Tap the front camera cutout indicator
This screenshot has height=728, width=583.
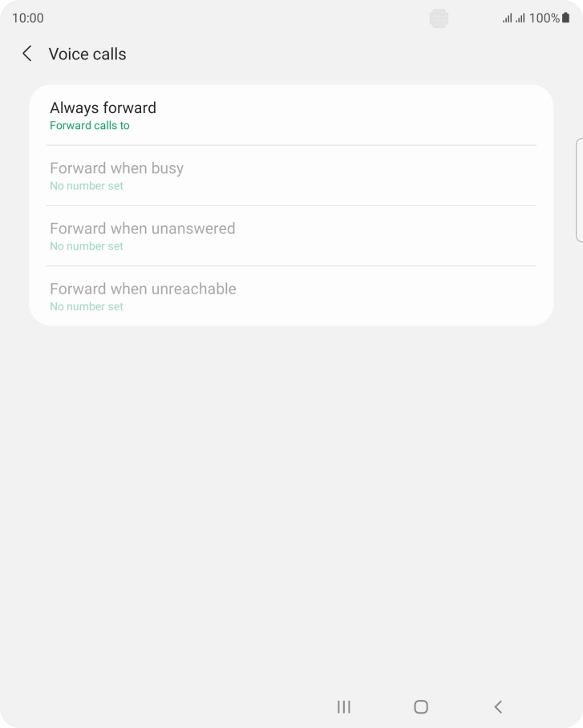coord(439,18)
